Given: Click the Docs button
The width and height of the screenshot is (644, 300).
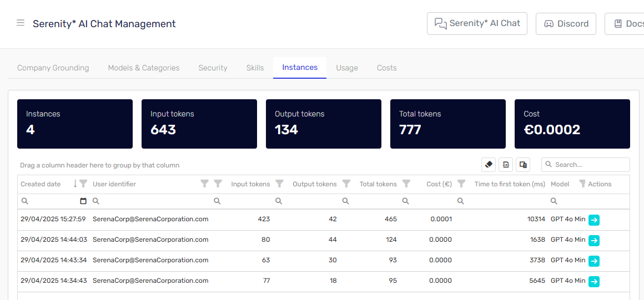Looking at the screenshot, I should [624, 24].
